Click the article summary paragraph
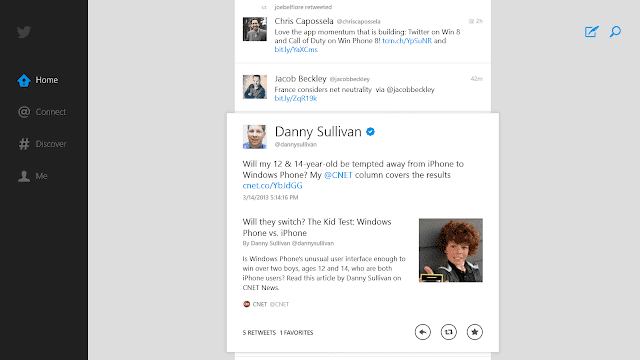Screen dimensions: 640x360 [x=324, y=273]
